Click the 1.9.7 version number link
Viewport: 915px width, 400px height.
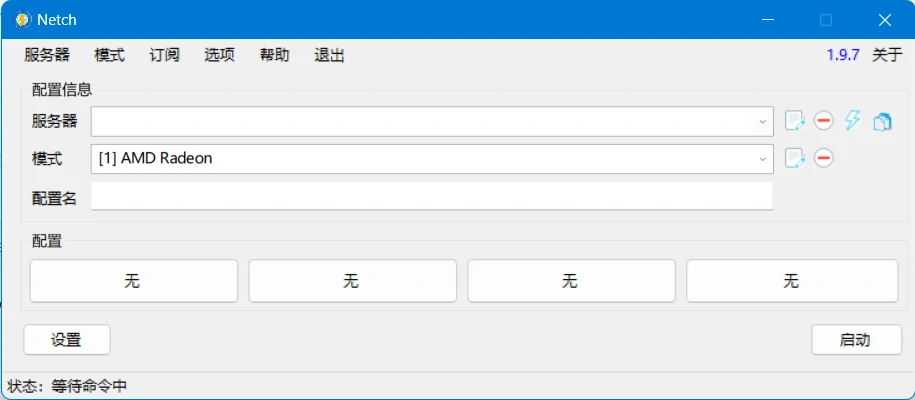point(843,55)
